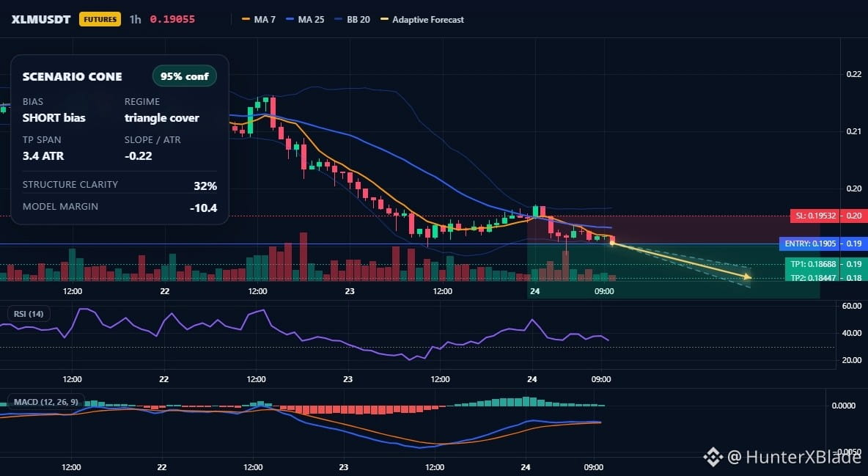The image size is (868, 476).
Task: Click the SHORT bias value
Action: pyautogui.click(x=54, y=117)
